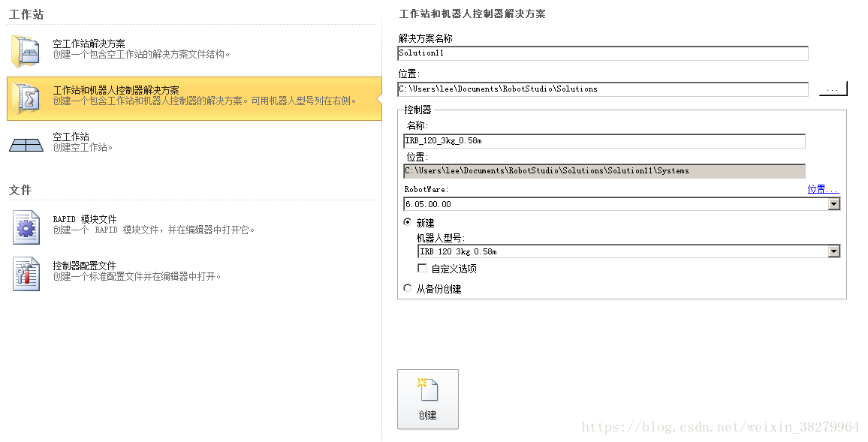This screenshot has width=868, height=442.
Task: Click the Solution11 solution name field
Action: coord(603,53)
